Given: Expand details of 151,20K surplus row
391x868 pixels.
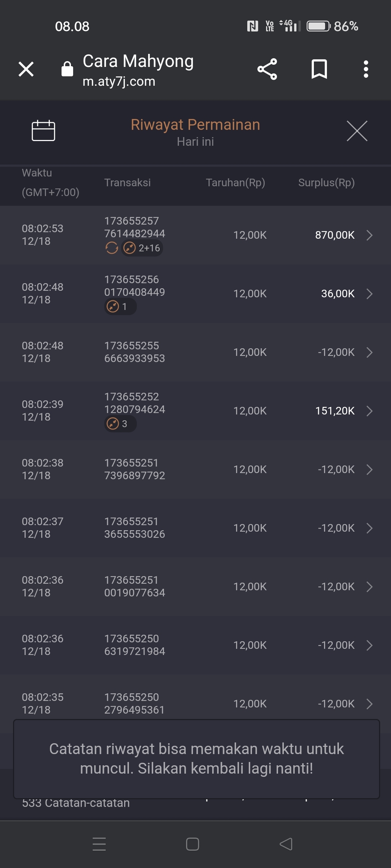Looking at the screenshot, I should [369, 411].
